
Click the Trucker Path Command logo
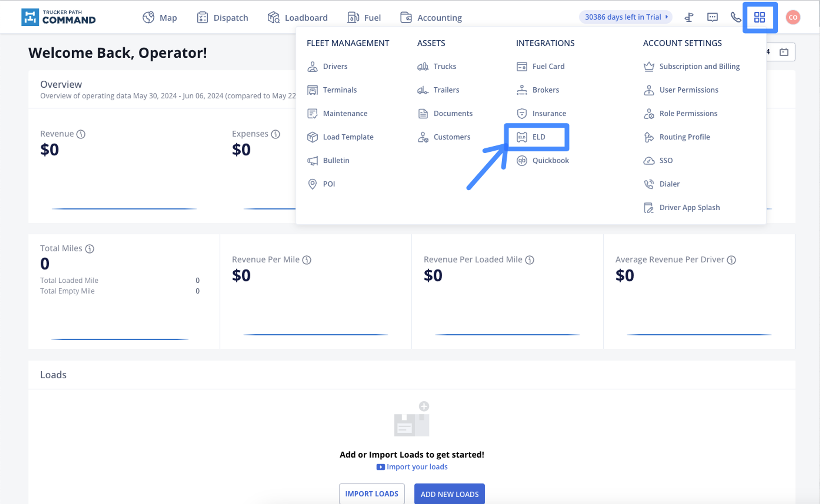coord(59,17)
